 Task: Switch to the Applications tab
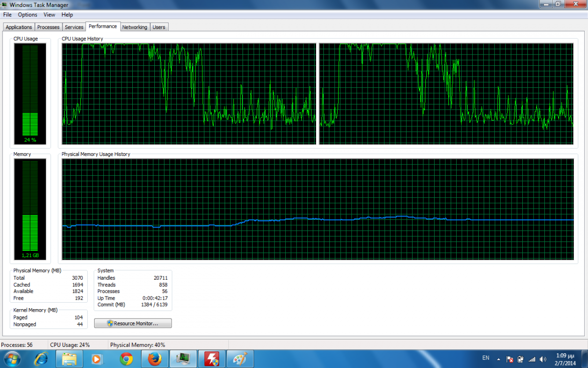click(x=19, y=27)
